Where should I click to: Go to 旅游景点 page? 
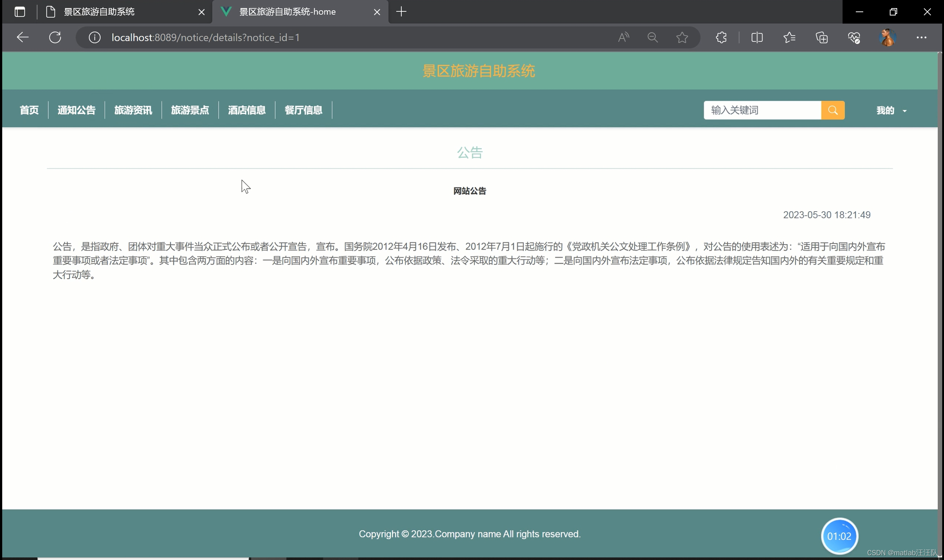190,110
